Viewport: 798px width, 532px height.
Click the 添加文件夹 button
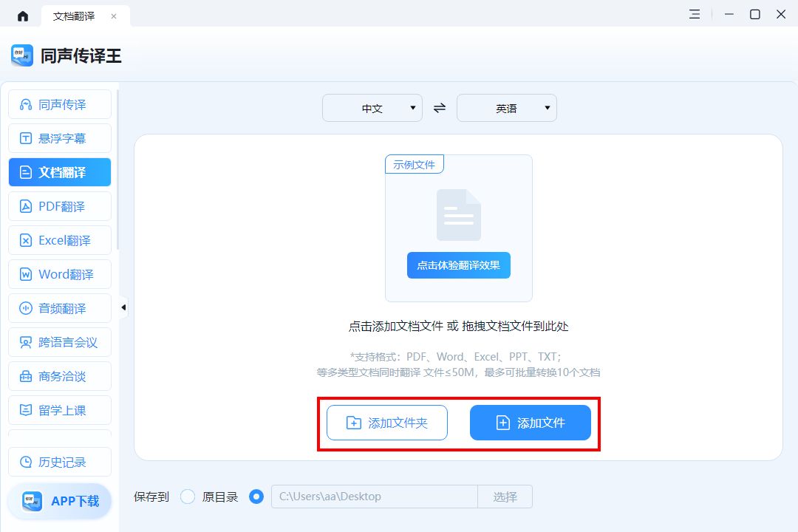click(386, 423)
